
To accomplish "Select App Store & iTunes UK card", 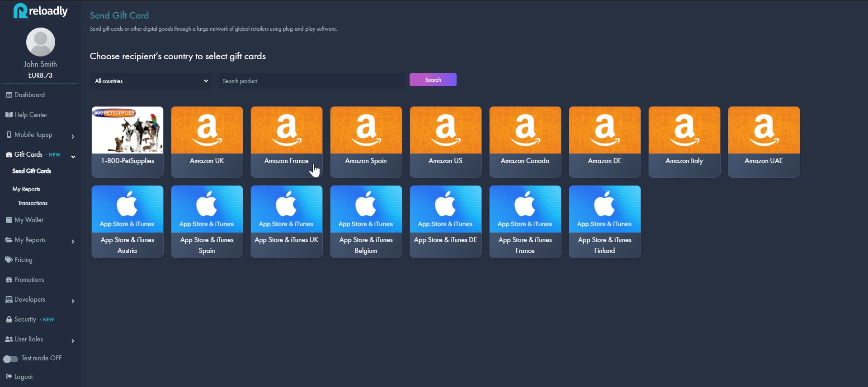I will click(x=287, y=222).
